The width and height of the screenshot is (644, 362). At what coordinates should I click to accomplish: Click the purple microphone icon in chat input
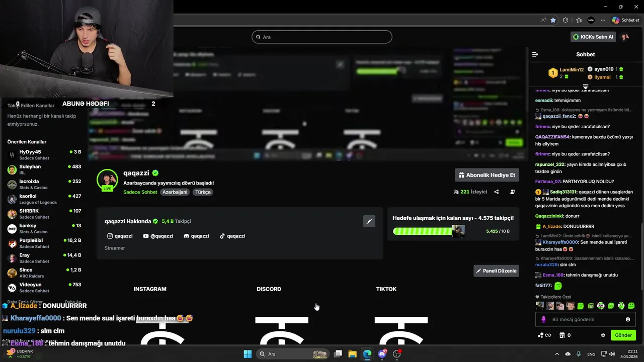coord(543,319)
